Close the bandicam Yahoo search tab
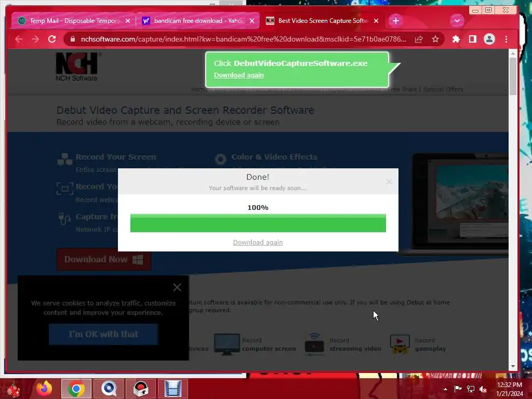The image size is (532, 399). coord(252,21)
